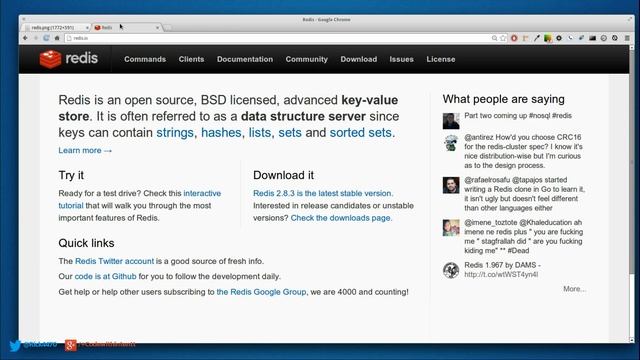Open the License menu item

point(441,59)
